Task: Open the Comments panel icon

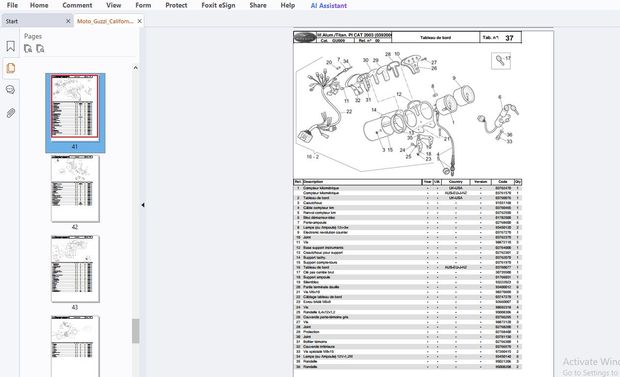Action: tap(11, 90)
